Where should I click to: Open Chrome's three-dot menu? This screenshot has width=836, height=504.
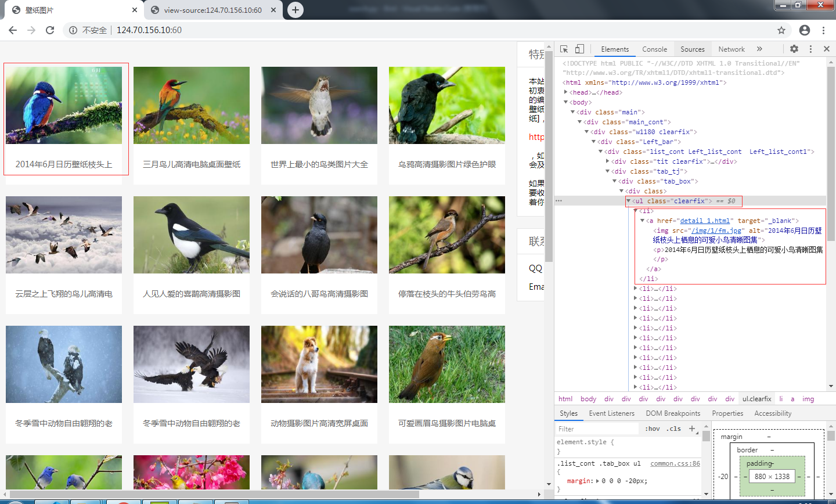tap(823, 30)
